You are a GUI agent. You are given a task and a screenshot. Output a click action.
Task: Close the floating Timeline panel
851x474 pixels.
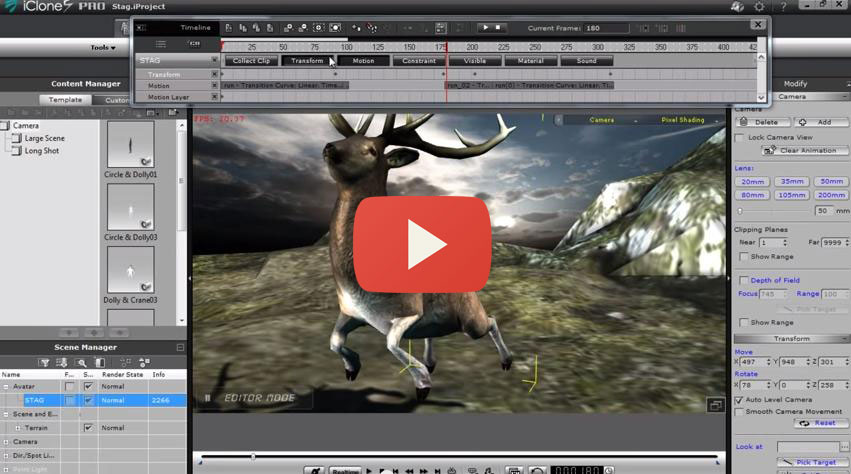758,24
